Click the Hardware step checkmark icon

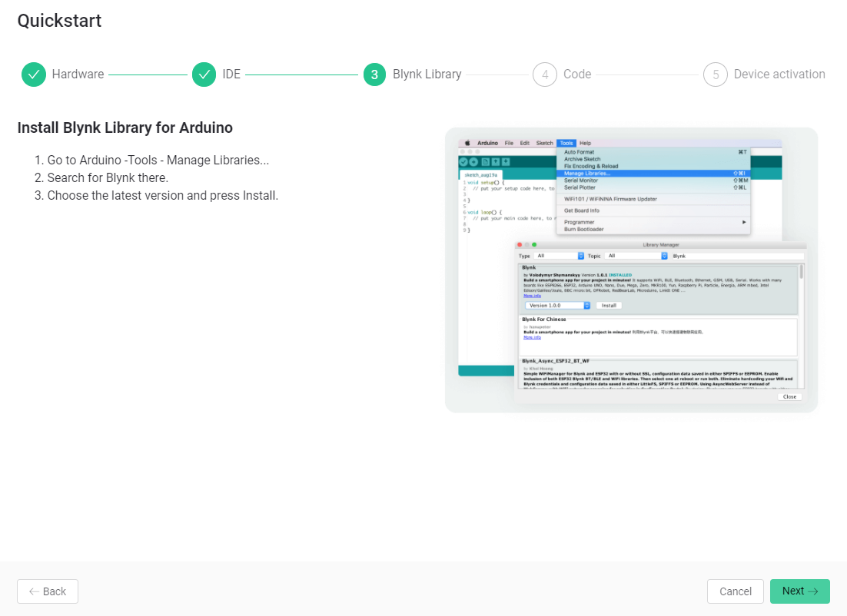click(x=34, y=75)
